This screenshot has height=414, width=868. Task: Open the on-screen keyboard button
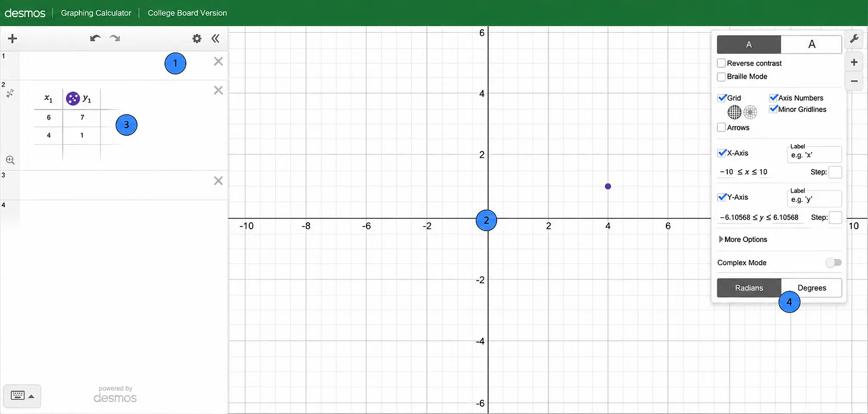point(22,396)
